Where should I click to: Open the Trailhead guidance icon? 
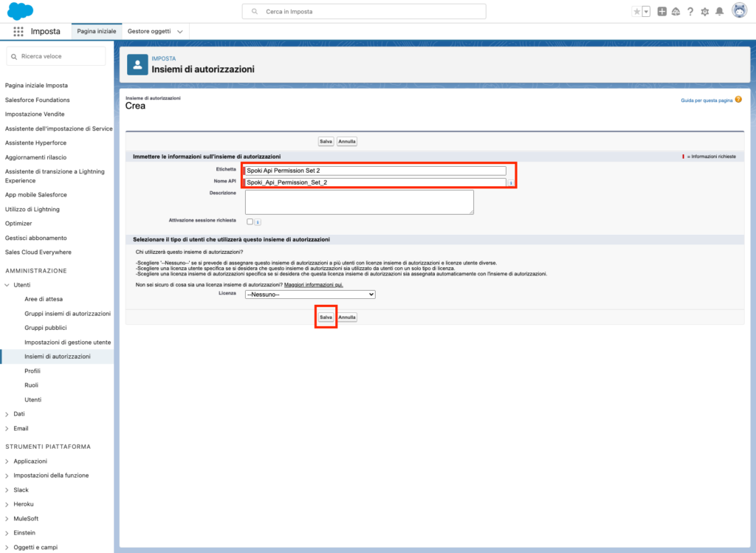[x=676, y=12]
